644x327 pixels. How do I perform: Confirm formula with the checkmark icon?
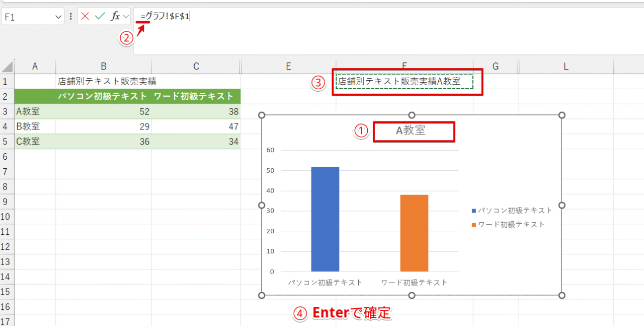click(x=100, y=16)
